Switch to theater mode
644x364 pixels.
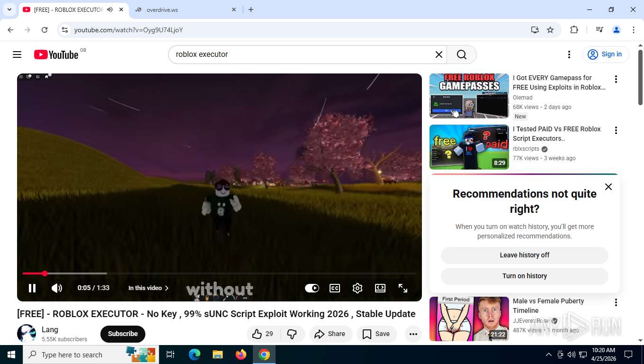[380, 288]
